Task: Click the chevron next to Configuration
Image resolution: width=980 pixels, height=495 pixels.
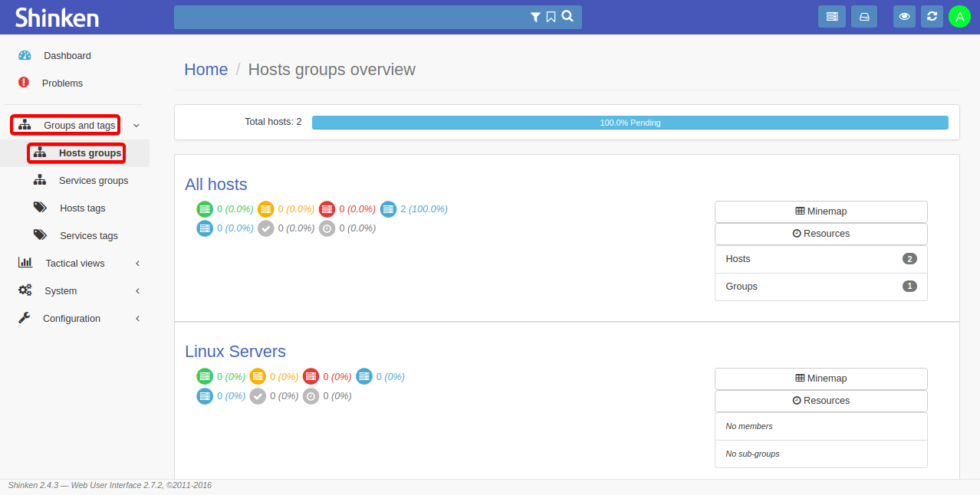Action: [x=137, y=318]
